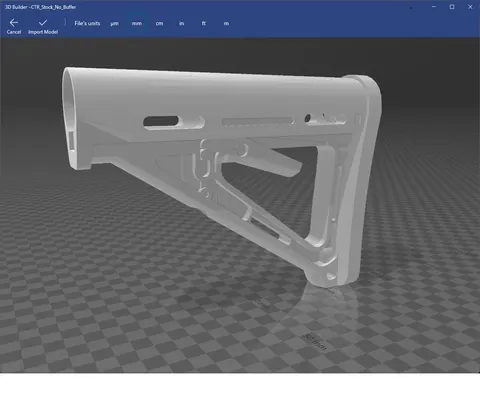480x399 pixels.
Task: Select µm as the file's units
Action: tap(114, 23)
